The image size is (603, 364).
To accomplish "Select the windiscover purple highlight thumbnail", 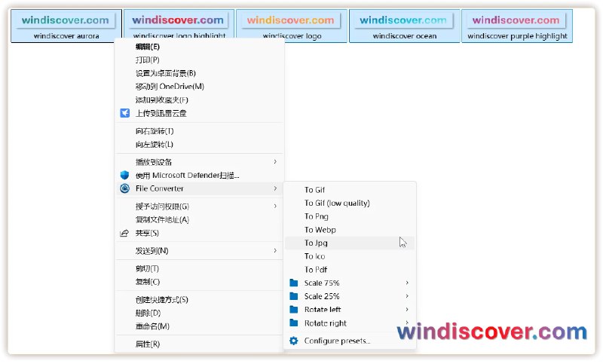I will (x=517, y=26).
